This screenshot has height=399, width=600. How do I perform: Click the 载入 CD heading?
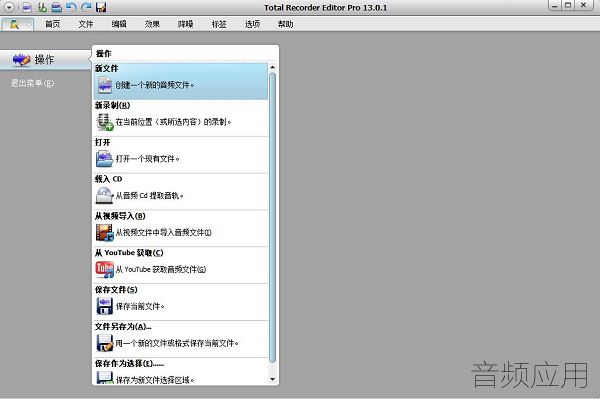point(109,179)
